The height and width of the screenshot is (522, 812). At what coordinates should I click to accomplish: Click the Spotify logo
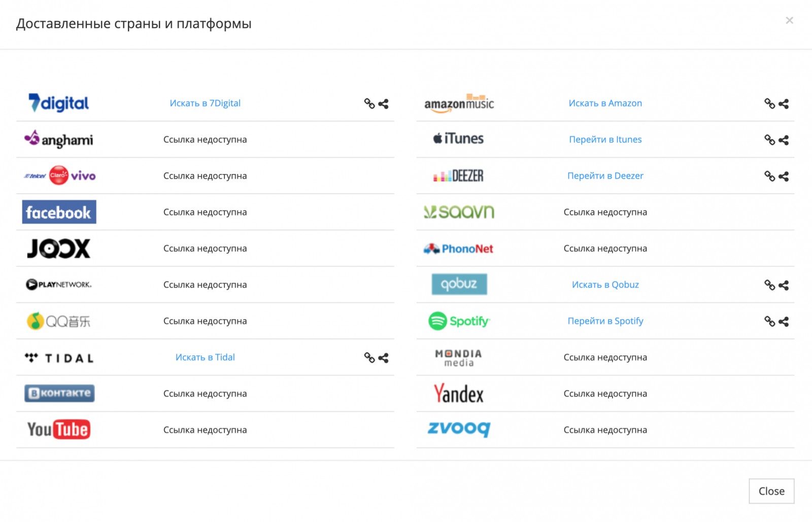pyautogui.click(x=459, y=321)
